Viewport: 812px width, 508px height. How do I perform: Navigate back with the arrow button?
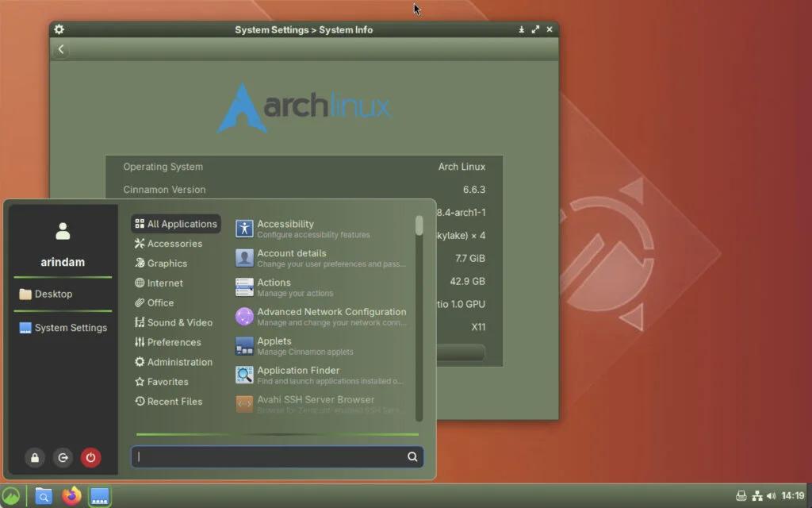point(60,48)
